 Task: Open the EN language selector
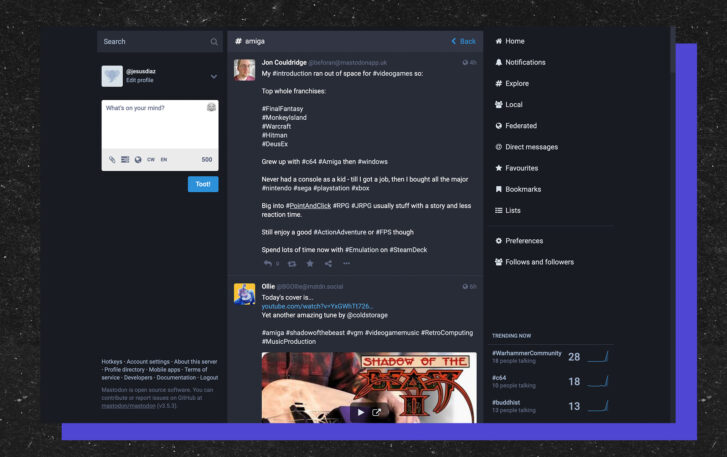pos(164,159)
